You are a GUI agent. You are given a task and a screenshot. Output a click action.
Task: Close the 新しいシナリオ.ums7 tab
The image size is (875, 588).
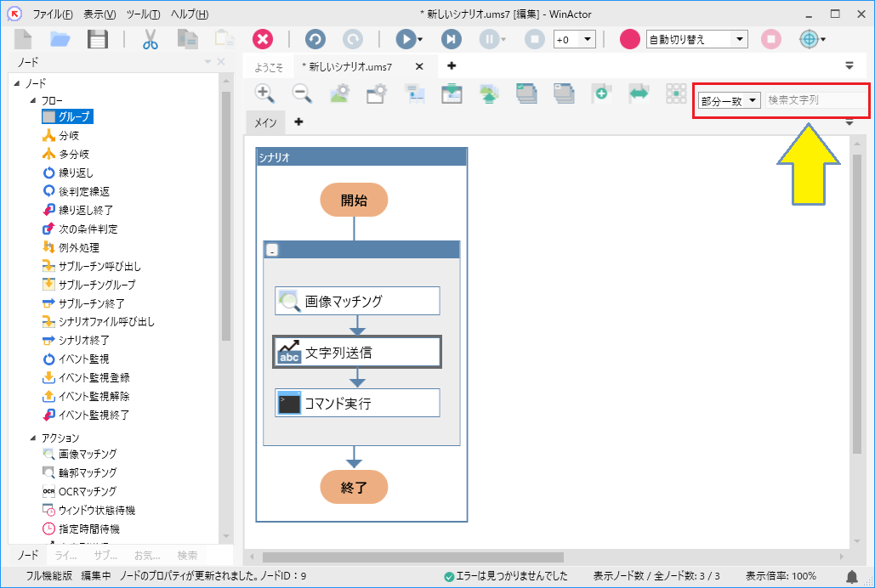point(419,67)
